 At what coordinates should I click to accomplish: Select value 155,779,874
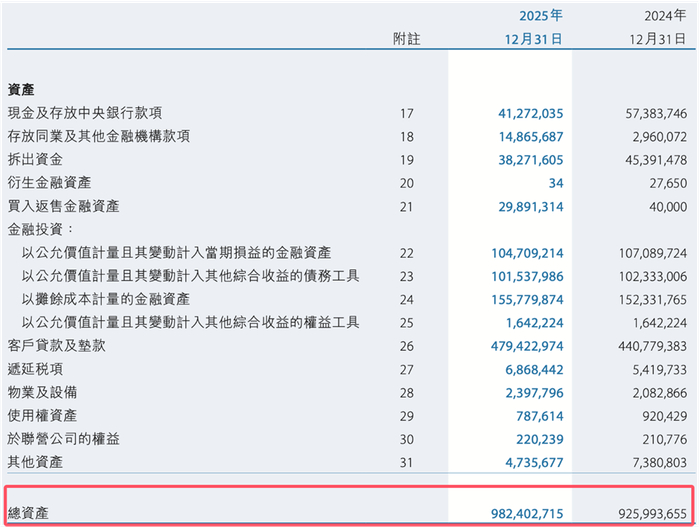point(527,299)
